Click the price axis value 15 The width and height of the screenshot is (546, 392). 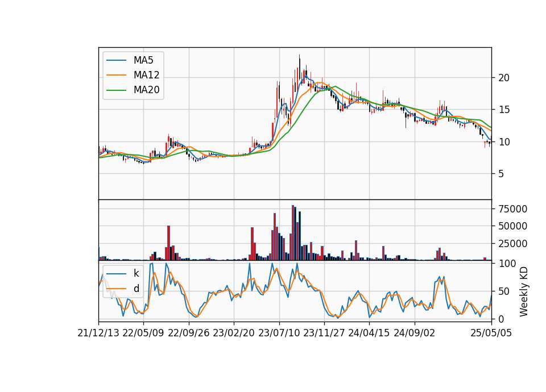click(504, 110)
